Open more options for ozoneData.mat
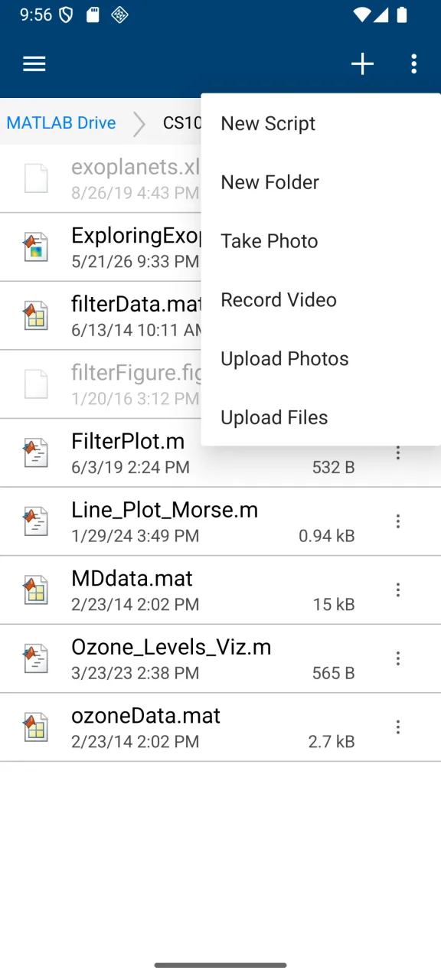Image resolution: width=441 pixels, height=980 pixels. coord(398,727)
